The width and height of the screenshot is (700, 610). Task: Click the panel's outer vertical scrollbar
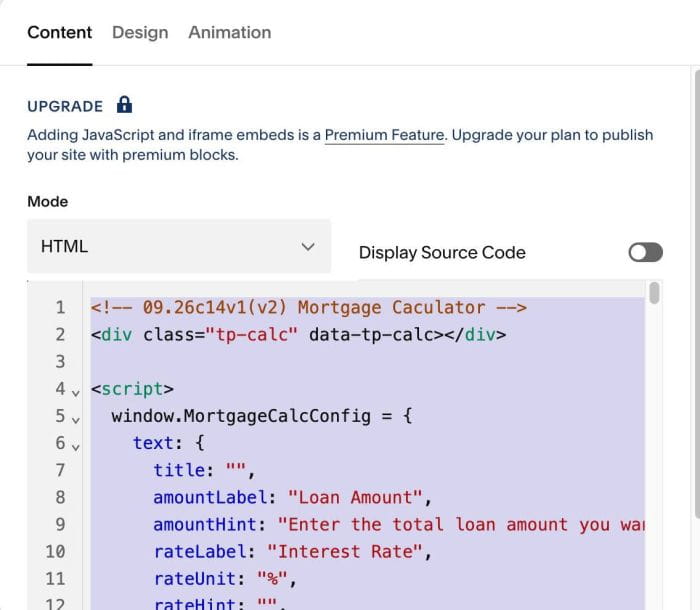click(697, 295)
